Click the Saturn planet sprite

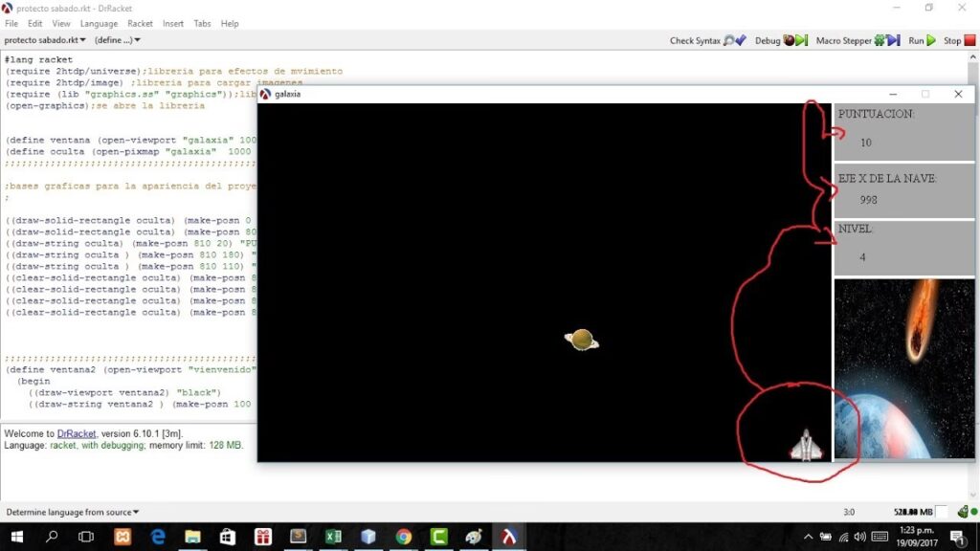tap(582, 339)
